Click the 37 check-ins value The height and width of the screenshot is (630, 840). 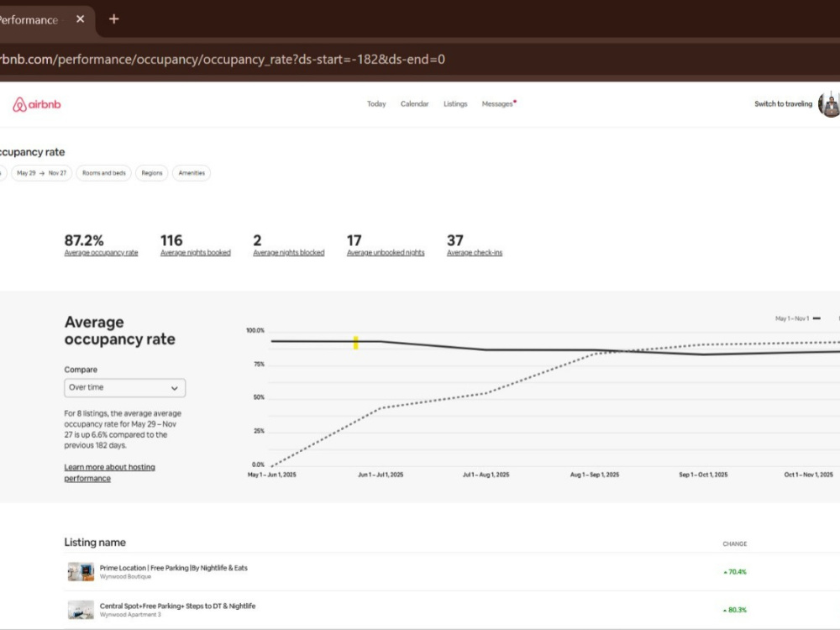[454, 240]
